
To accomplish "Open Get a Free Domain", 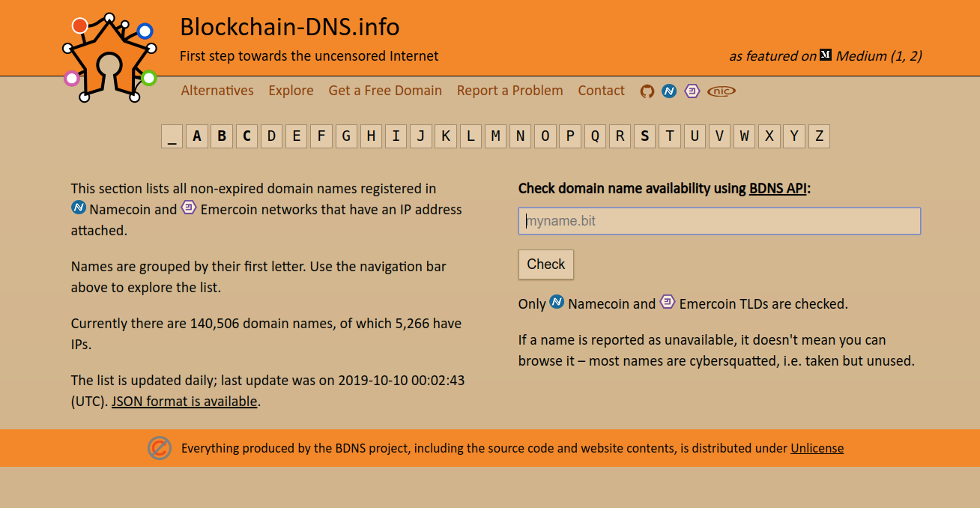I will (385, 91).
